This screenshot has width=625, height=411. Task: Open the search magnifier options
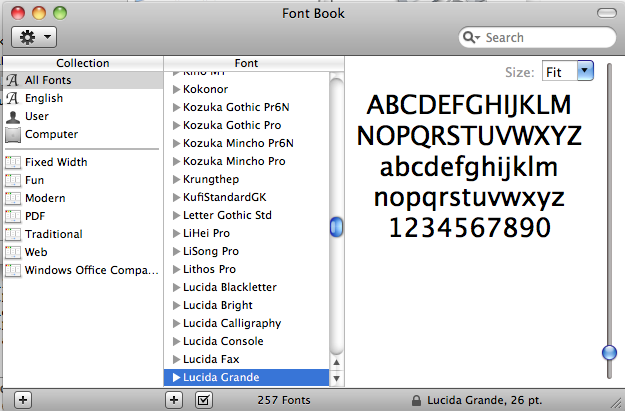[x=471, y=37]
